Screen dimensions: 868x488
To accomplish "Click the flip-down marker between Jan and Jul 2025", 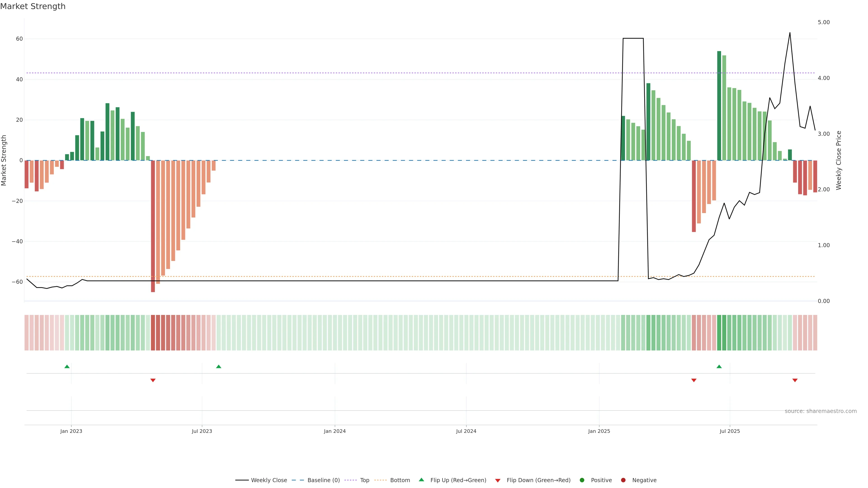I will tap(694, 380).
